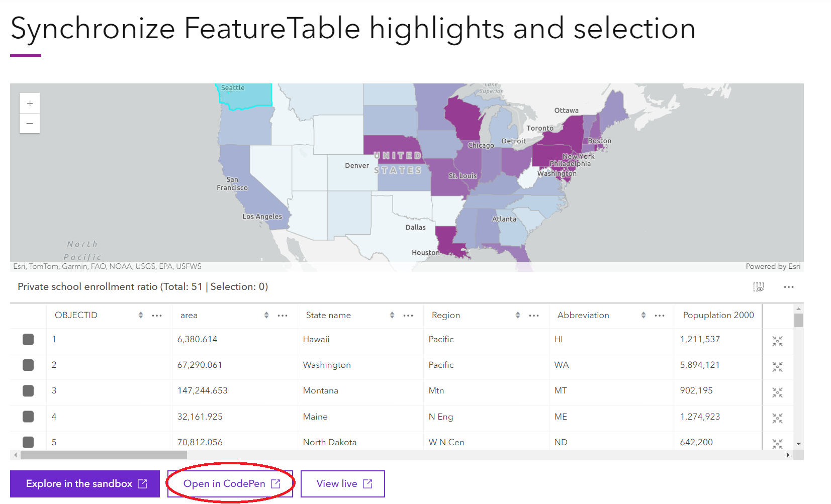The height and width of the screenshot is (504, 831).
Task: Zoom out on the map
Action: [30, 123]
